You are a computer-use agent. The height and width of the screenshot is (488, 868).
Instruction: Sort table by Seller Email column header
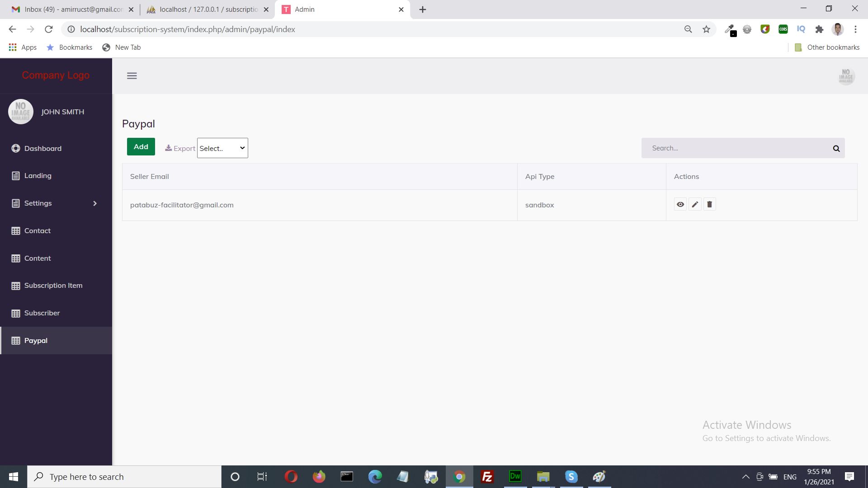pos(149,176)
